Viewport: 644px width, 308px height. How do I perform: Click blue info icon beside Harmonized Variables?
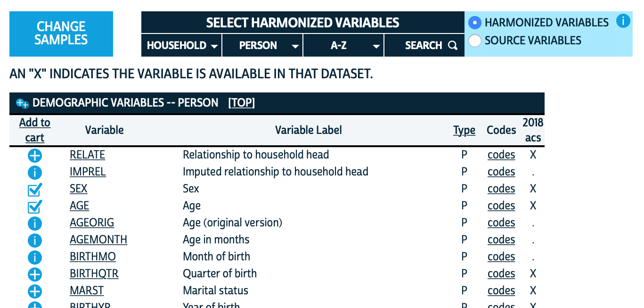click(623, 22)
